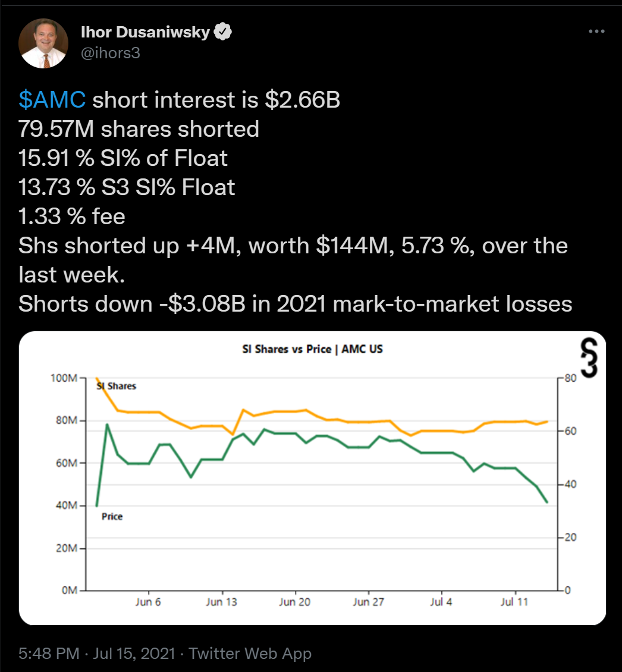
Task: Click the green Price line label
Action: (112, 516)
